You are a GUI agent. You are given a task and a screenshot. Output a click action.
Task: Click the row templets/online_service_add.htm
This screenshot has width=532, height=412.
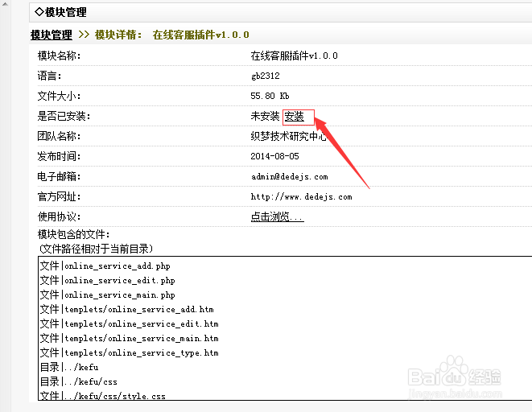pyautogui.click(x=127, y=309)
